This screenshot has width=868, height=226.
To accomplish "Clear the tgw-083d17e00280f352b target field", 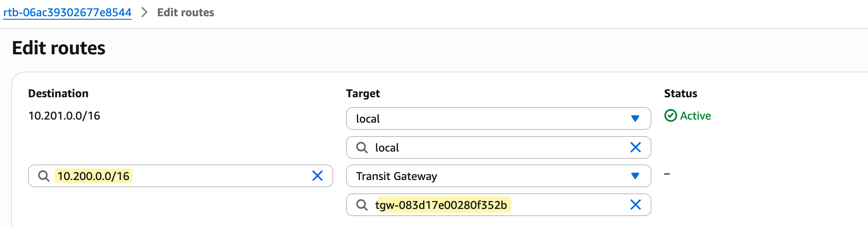I will click(635, 205).
